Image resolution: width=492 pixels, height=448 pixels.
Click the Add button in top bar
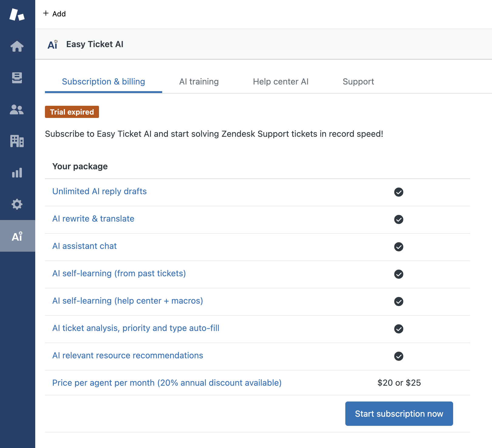(55, 14)
